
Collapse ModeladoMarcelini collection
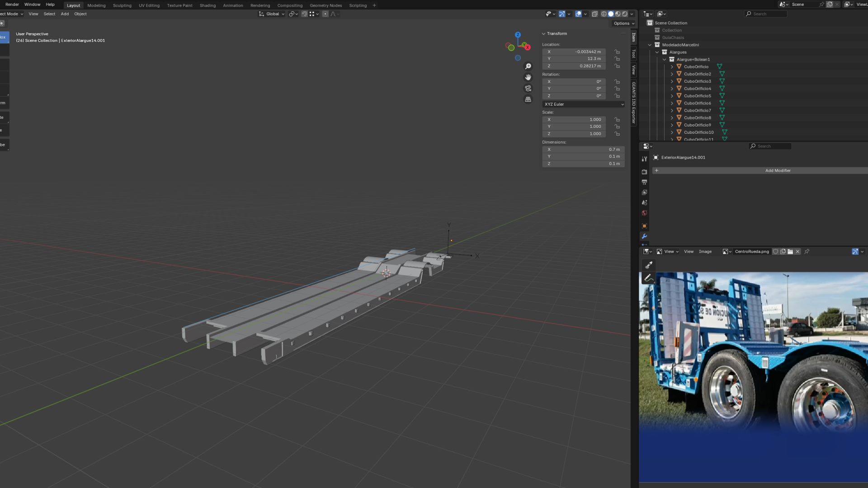650,45
